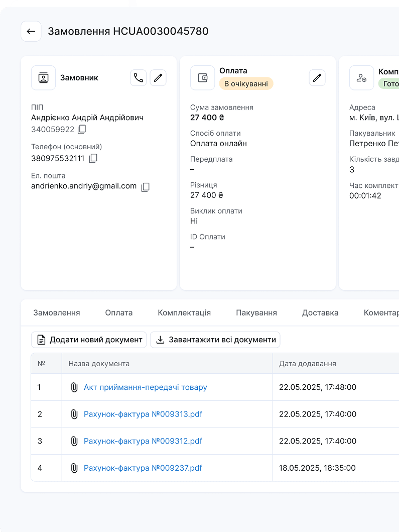Click paperclip icon for invoice №009312

click(74, 441)
